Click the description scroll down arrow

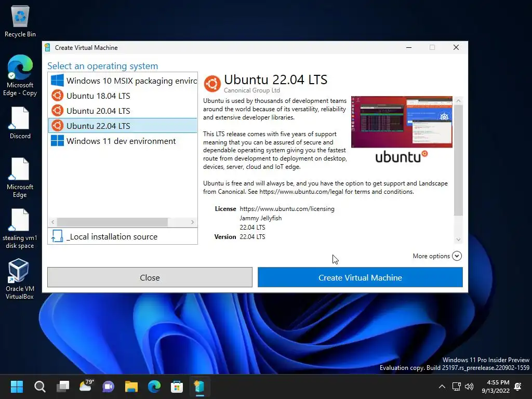pos(458,240)
